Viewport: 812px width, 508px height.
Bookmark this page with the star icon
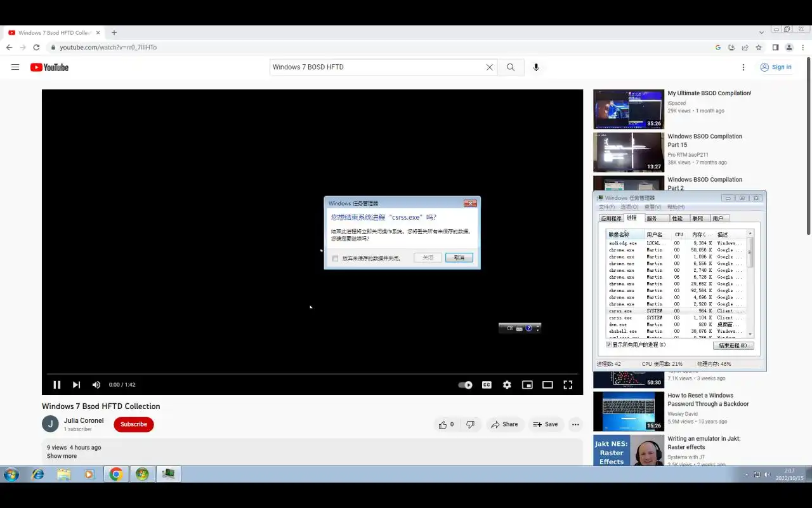pos(759,48)
